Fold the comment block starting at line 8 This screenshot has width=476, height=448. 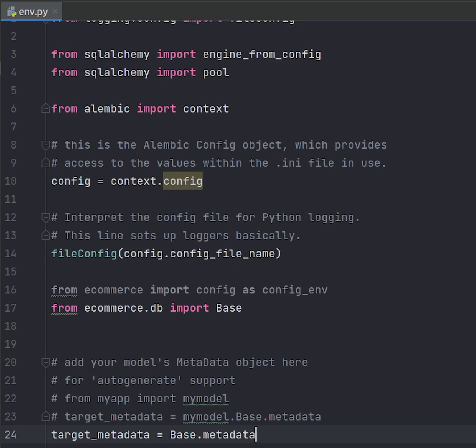pos(45,145)
